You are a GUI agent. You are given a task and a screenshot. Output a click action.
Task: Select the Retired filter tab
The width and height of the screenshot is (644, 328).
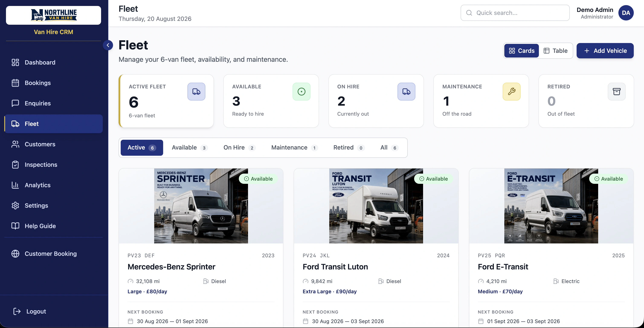click(349, 148)
